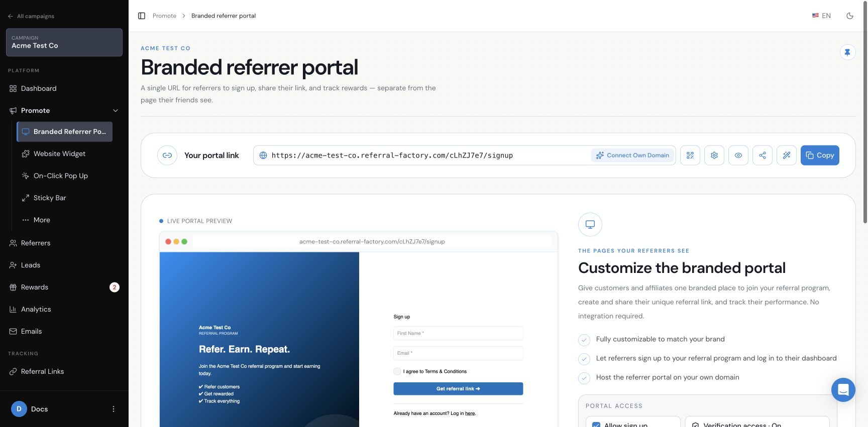Click Promote breadcrumb link

[x=164, y=16]
